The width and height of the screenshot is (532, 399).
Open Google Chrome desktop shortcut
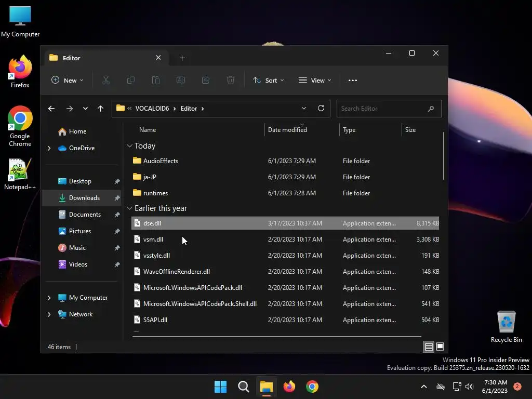20,126
